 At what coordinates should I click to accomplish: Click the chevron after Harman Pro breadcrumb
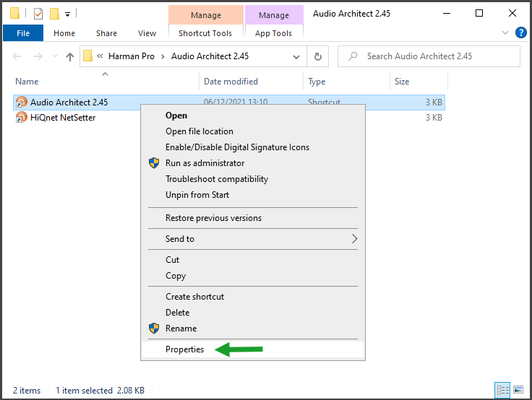click(x=163, y=56)
